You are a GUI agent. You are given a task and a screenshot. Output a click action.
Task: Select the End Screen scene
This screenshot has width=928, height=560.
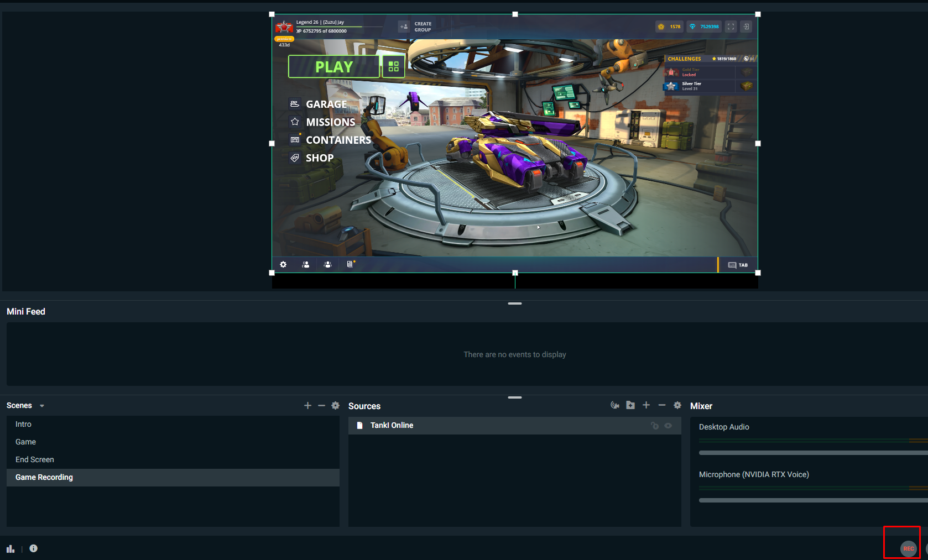tap(173, 459)
